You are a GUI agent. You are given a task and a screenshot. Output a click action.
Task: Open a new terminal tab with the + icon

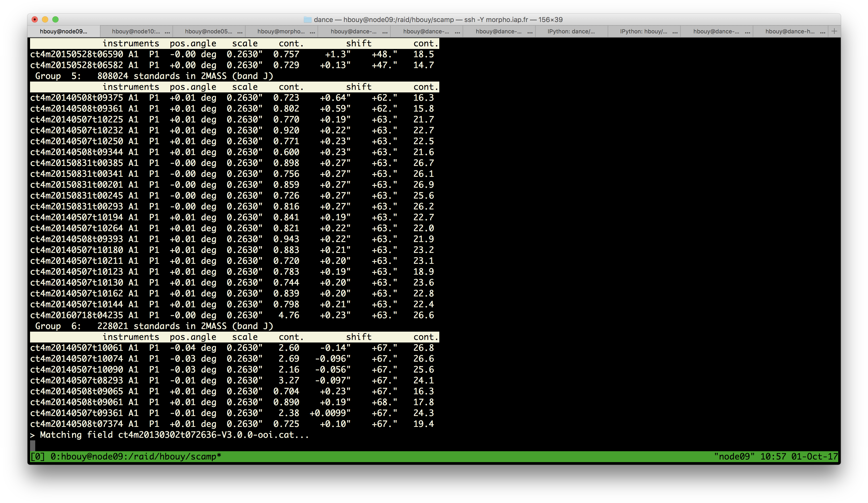coord(835,31)
